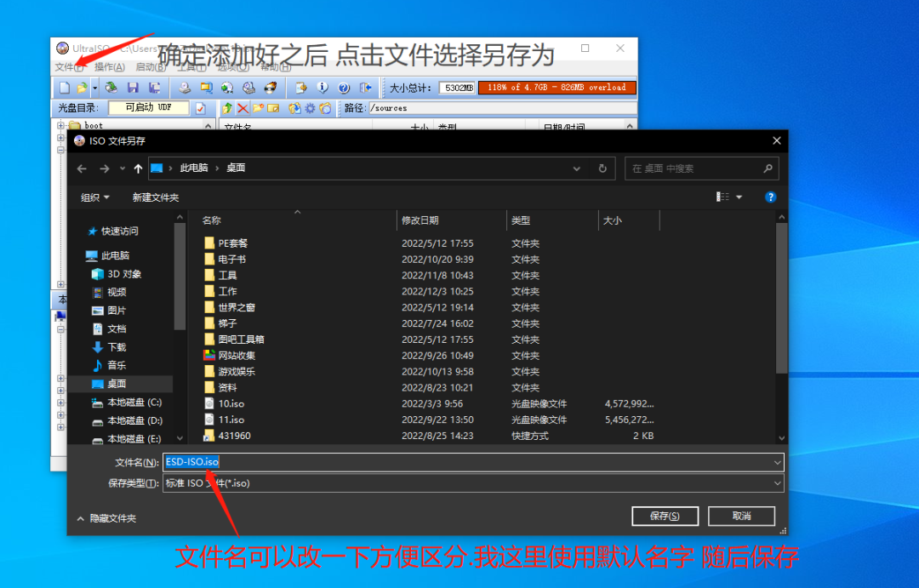Click the up-to-parent-folder arrow in the dialog
919x588 pixels.
pos(139,168)
